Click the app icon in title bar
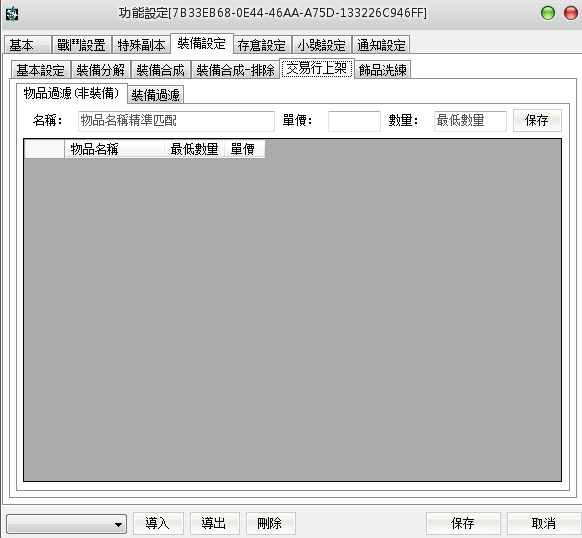 pos(12,14)
